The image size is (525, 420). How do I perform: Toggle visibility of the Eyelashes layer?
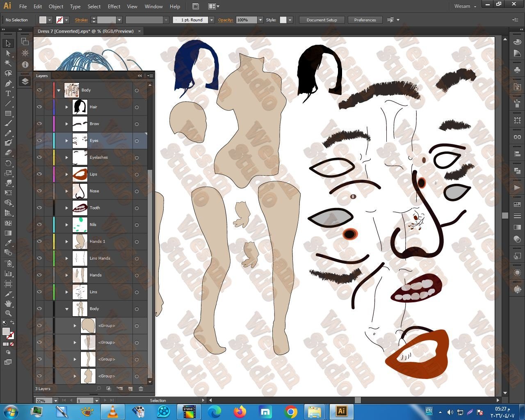click(x=39, y=157)
